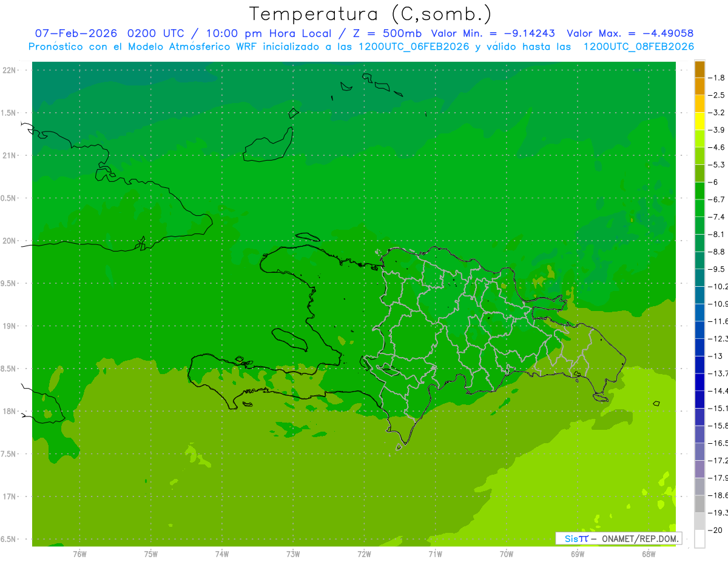The width and height of the screenshot is (728, 562).
Task: Click the -10.2 colorbar label
Action: (718, 287)
